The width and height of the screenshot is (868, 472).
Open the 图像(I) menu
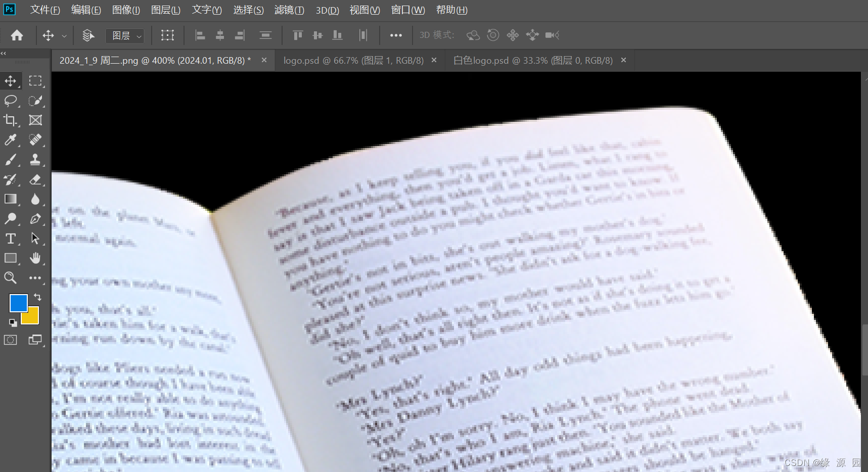click(126, 10)
